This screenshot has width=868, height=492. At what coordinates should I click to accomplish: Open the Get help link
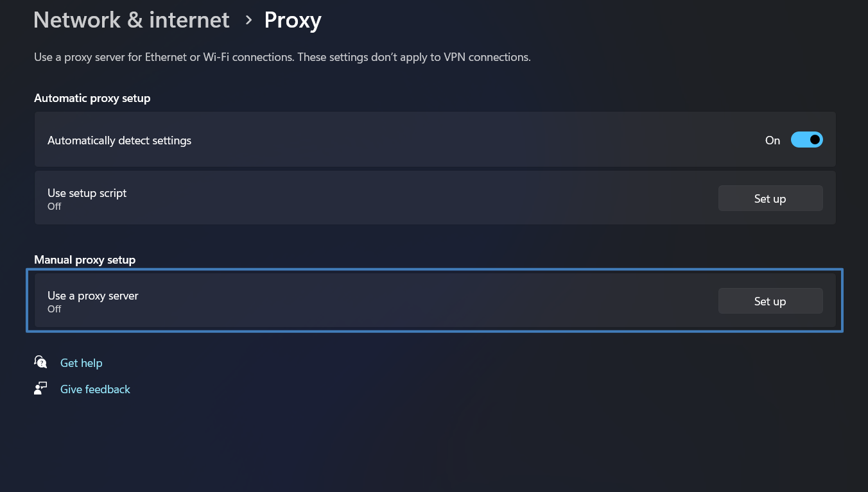(81, 363)
